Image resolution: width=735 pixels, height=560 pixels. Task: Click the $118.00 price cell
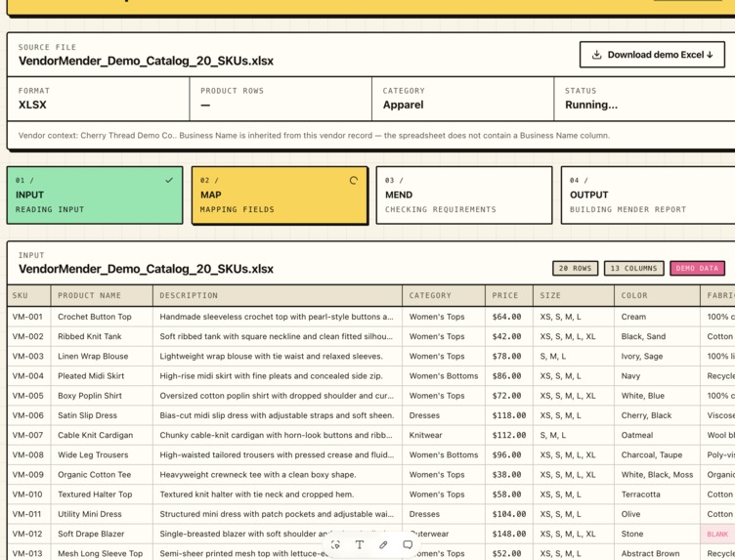(x=509, y=415)
